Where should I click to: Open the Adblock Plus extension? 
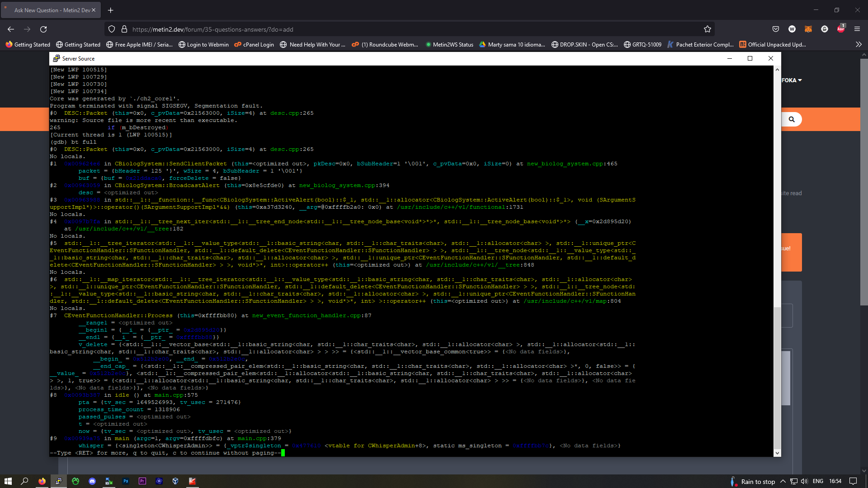841,29
